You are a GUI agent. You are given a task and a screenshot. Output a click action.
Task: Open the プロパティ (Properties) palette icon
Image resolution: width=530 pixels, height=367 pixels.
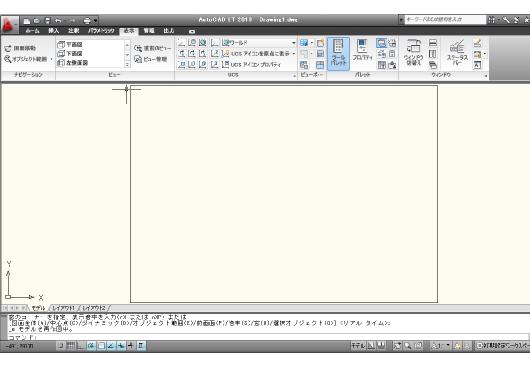pos(362,50)
